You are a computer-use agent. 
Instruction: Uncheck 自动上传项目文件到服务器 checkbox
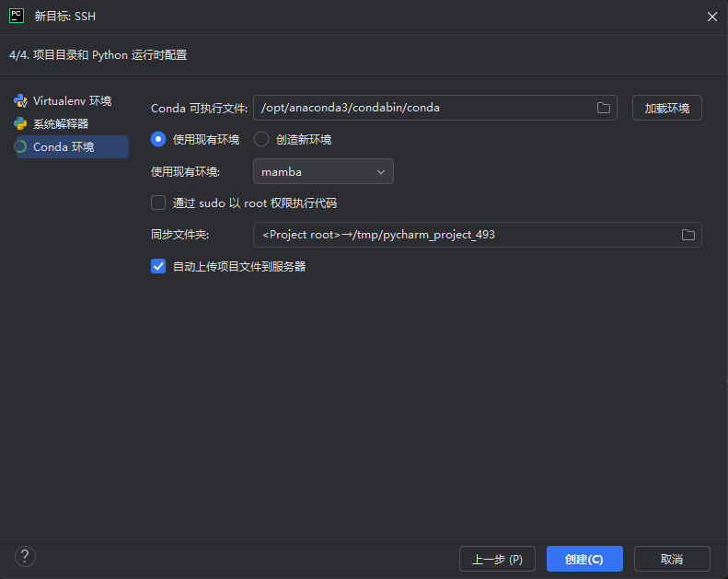(x=158, y=266)
